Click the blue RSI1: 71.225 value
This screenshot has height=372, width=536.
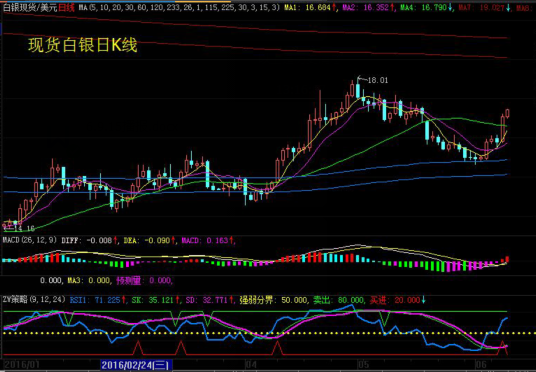95,300
